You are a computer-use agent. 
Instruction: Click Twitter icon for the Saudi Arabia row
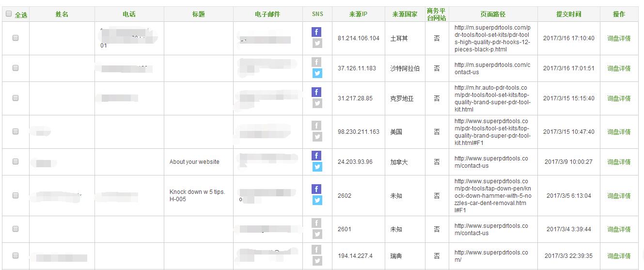[317, 73]
